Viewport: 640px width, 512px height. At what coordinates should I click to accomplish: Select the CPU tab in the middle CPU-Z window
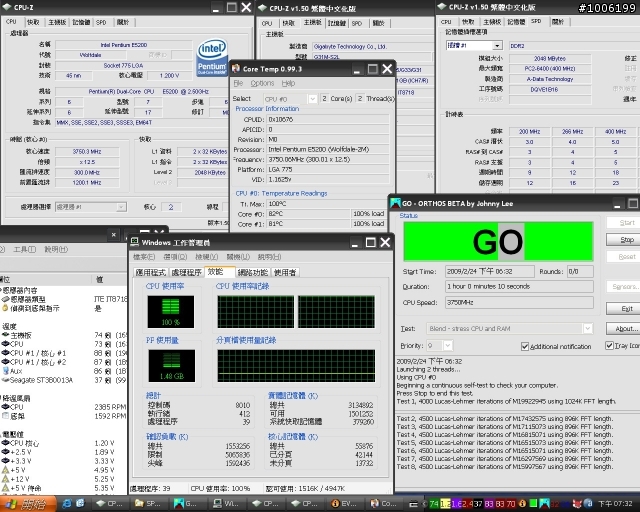click(267, 23)
